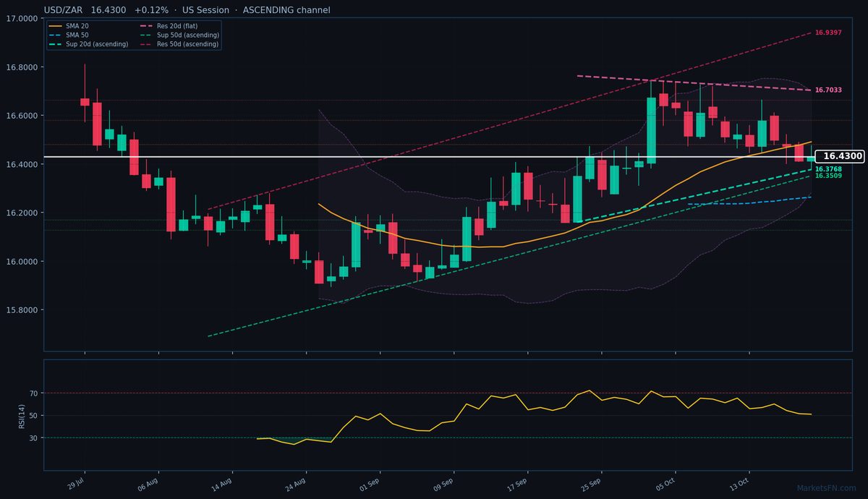Viewport: 868px width, 499px height.
Task: Click the 16.9397 resistance price label
Action: point(828,33)
